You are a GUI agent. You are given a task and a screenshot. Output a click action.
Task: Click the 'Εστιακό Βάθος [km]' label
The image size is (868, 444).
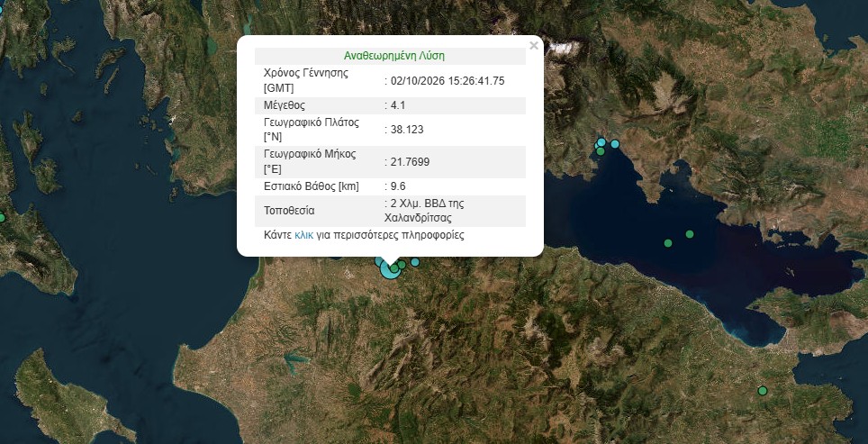point(312,186)
